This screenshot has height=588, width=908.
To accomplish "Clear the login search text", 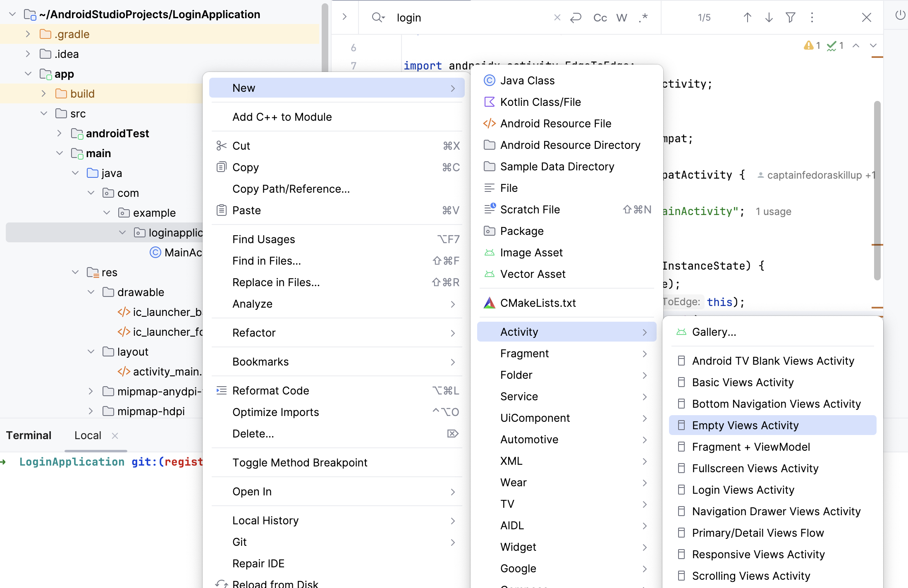I will pos(557,17).
